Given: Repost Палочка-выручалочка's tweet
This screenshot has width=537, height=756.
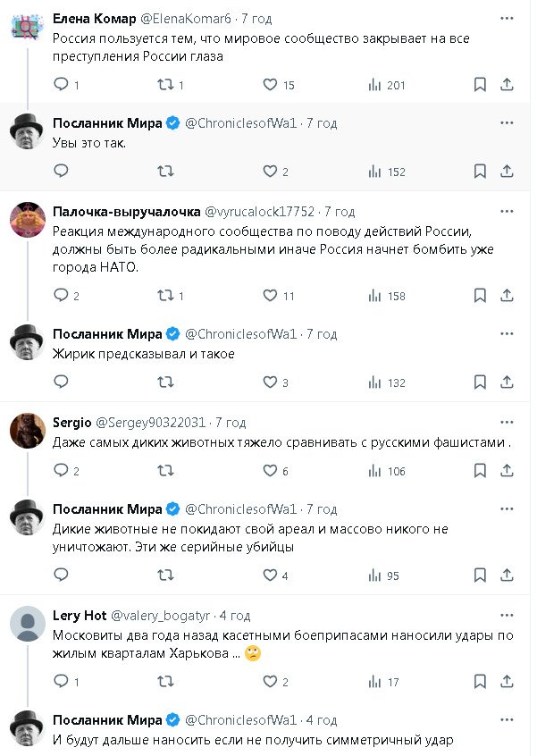Looking at the screenshot, I should [x=165, y=296].
